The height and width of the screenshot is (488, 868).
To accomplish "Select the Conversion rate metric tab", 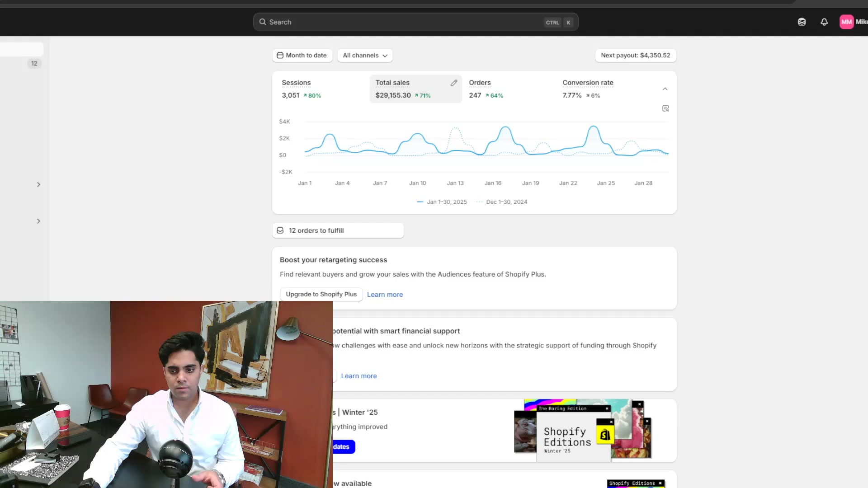I will 588,89.
